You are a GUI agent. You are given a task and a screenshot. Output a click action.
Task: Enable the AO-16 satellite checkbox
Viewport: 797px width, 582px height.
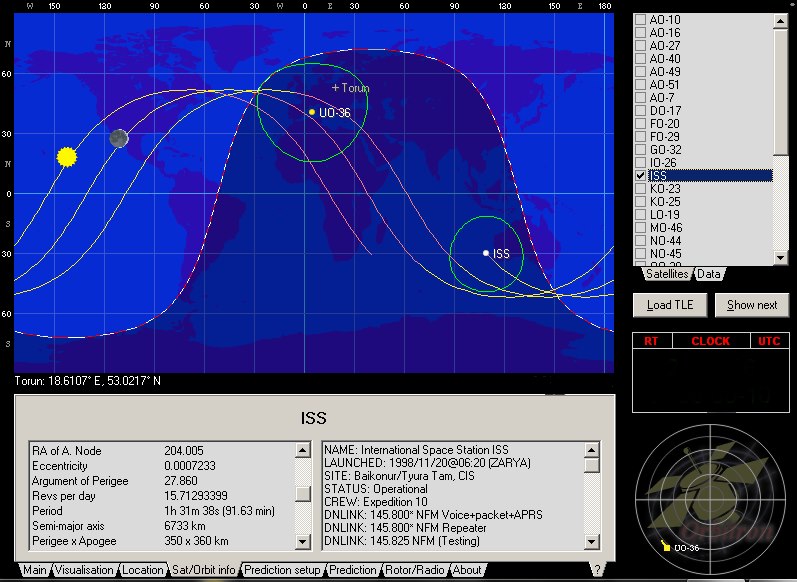tap(640, 33)
